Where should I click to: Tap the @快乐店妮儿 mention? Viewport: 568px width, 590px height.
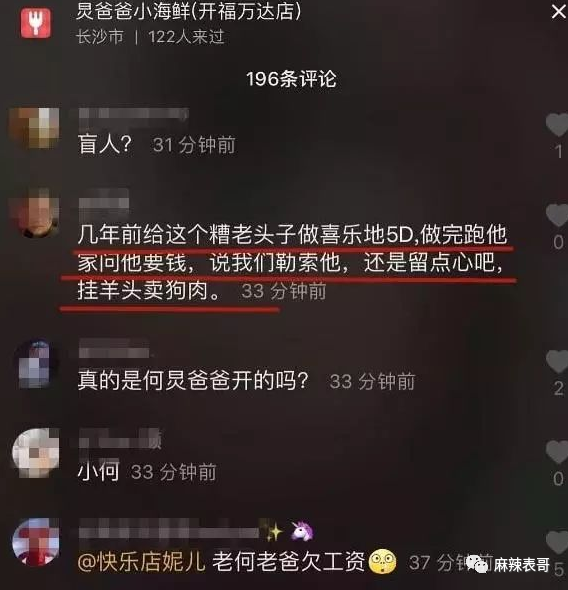pos(141,562)
